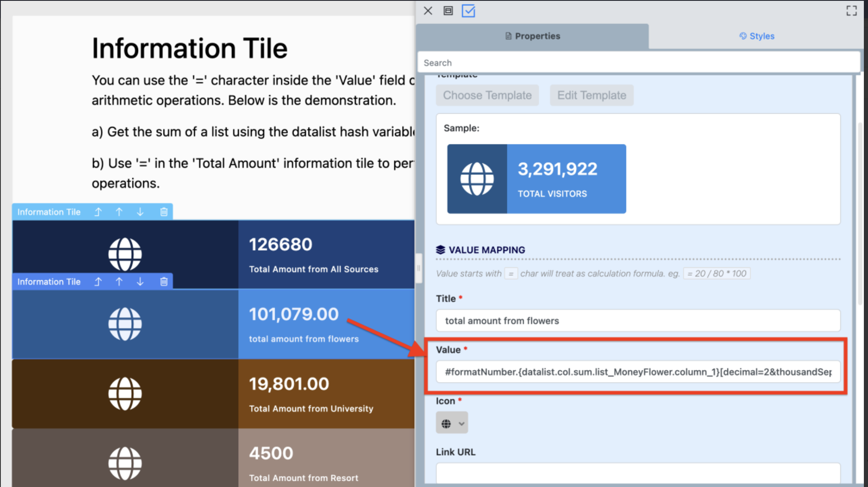Image resolution: width=868 pixels, height=487 pixels.
Task: Click the properties panel vertical scrollbar
Action: tap(860, 213)
